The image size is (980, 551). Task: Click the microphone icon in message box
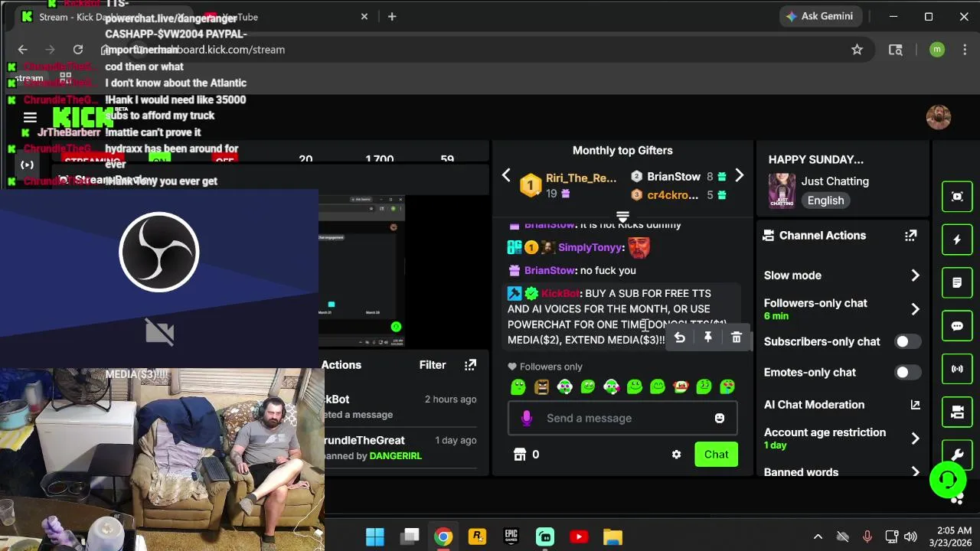pyautogui.click(x=527, y=418)
